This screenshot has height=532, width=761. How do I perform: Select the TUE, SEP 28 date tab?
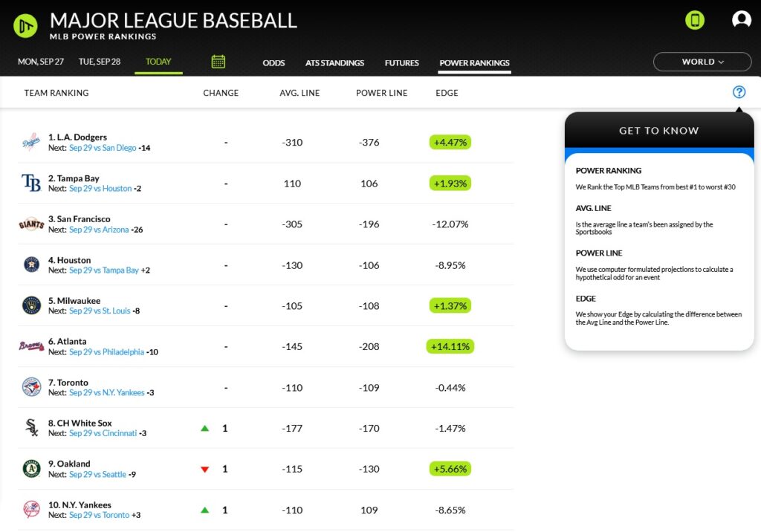tap(100, 62)
